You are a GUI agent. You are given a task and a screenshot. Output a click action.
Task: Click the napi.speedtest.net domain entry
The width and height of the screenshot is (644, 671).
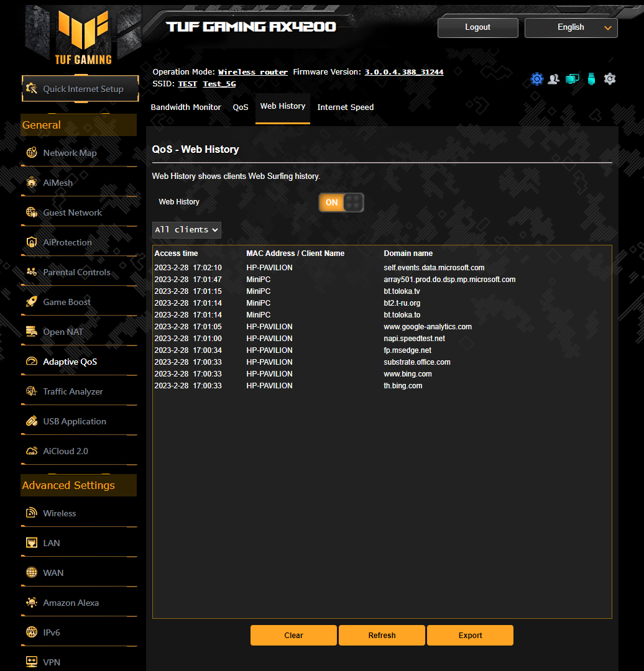[414, 339]
